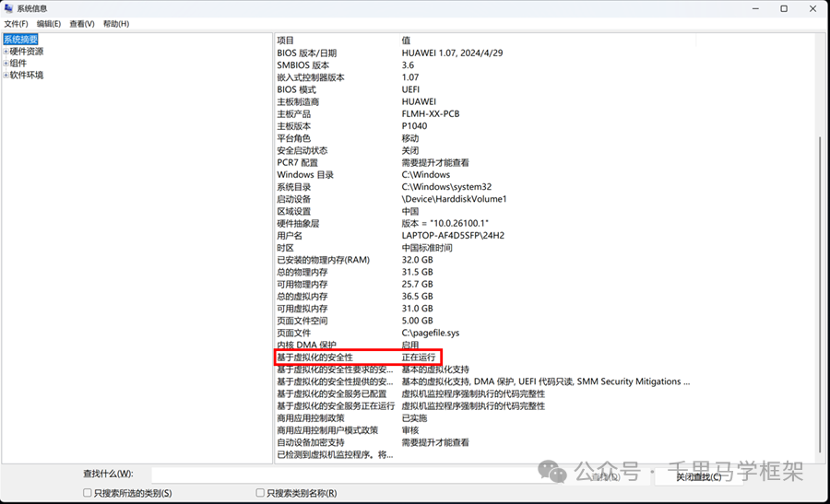830x504 pixels.
Task: Select the 安全启动状态 row
Action: (485, 150)
